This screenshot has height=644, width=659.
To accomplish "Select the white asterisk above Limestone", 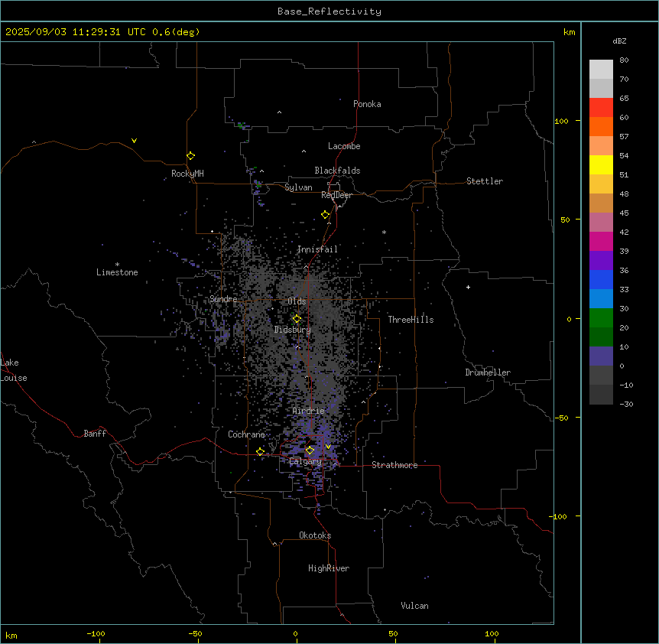I will pyautogui.click(x=117, y=264).
